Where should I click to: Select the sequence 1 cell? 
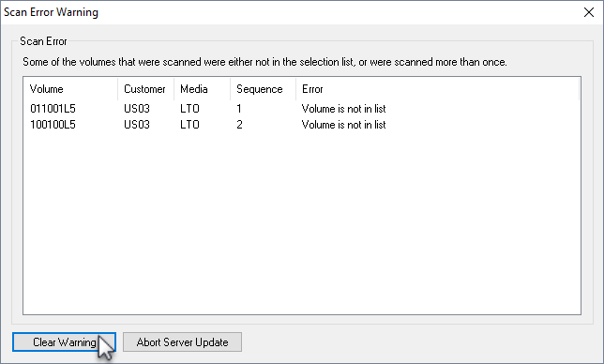[239, 109]
